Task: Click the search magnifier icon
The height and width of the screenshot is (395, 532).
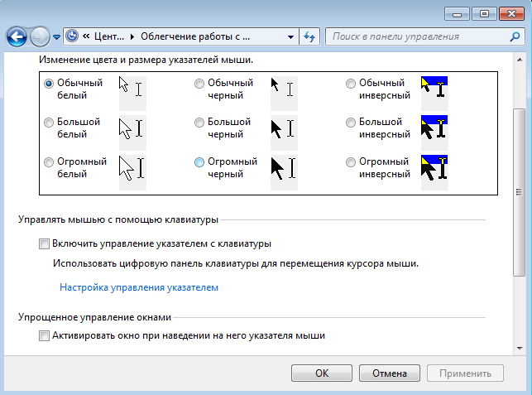Action: [x=515, y=36]
